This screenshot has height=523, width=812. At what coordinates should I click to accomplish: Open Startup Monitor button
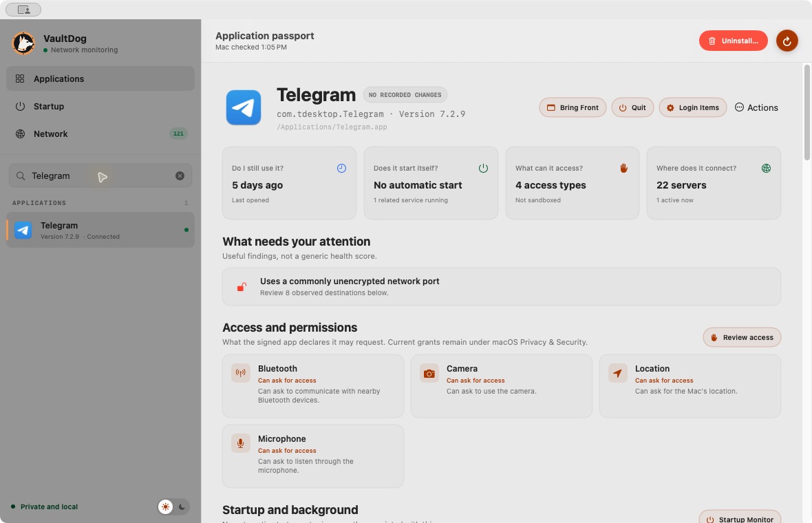point(740,517)
